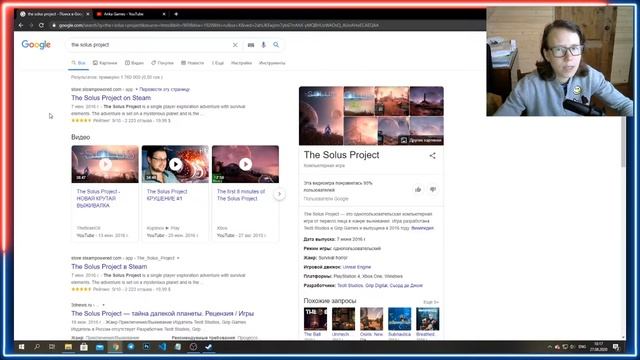Select the Картинки search tab
The image size is (640, 360).
pyautogui.click(x=105, y=63)
